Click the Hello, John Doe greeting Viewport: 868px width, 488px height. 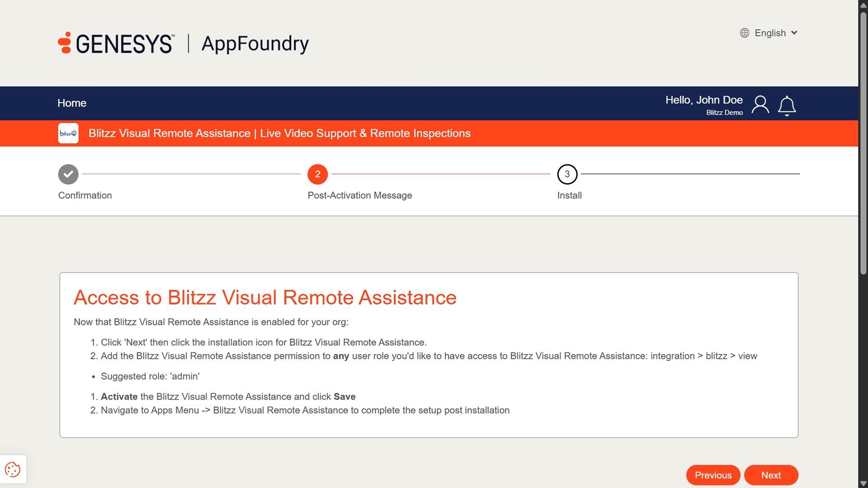(x=703, y=100)
